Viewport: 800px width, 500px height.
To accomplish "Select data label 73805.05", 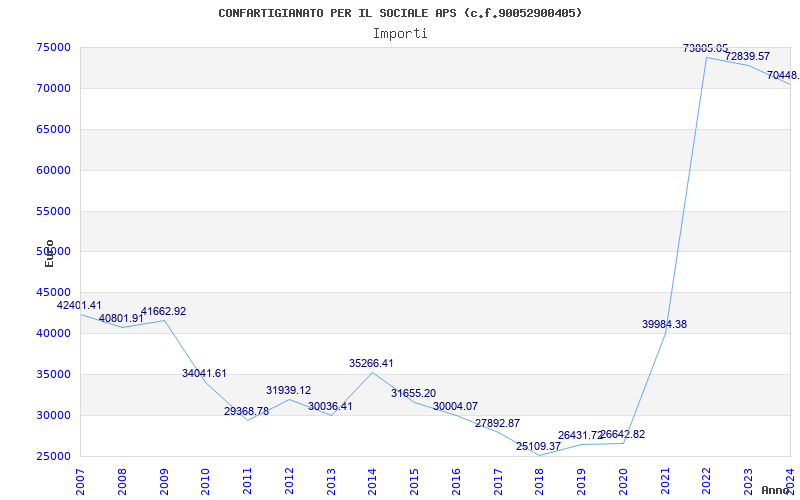I will (706, 48).
